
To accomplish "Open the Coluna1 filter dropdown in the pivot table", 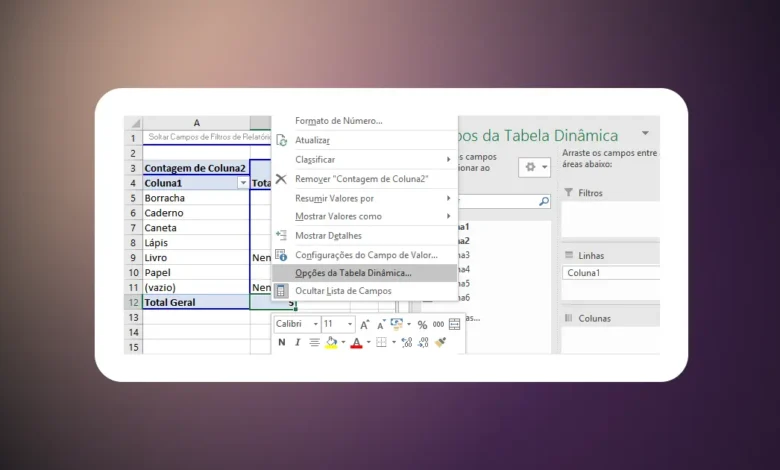I will pos(242,184).
